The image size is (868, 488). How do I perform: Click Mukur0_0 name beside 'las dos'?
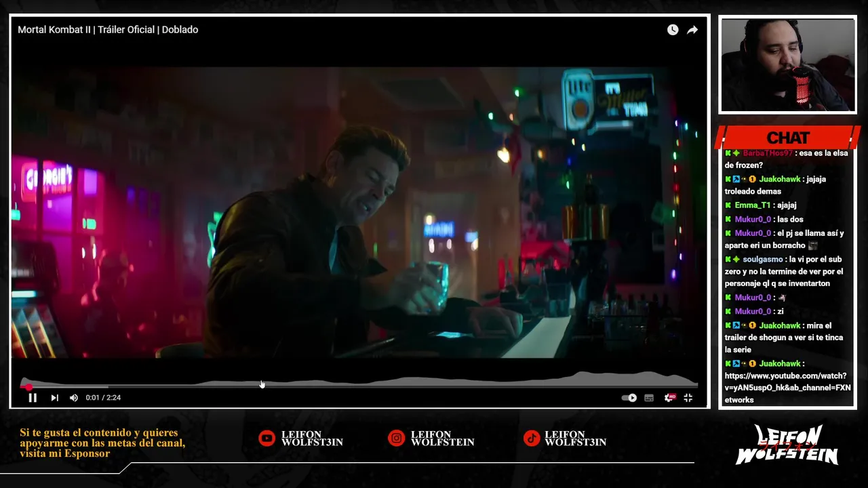coord(753,219)
